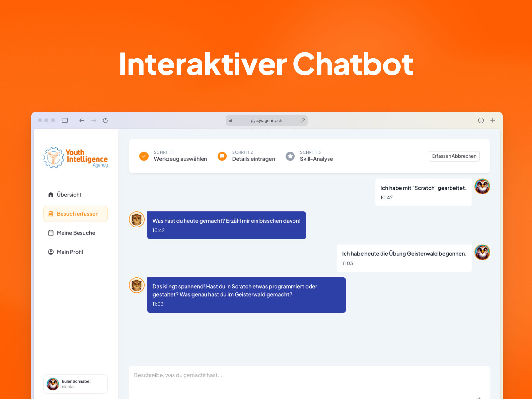This screenshot has width=532, height=399.
Task: Focus the 'Beschreibe, was du gemacht hast' input
Action: tap(310, 382)
